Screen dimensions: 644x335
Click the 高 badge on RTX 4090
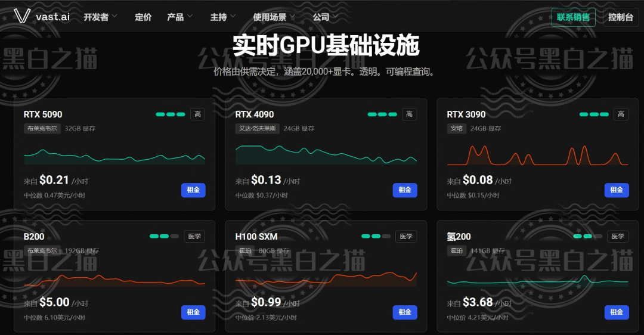coord(409,114)
